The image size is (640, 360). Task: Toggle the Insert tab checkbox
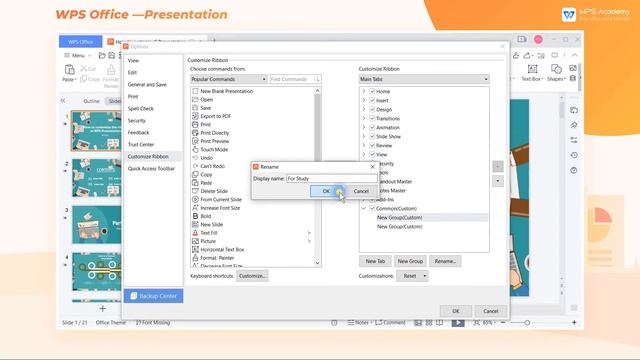coord(372,100)
